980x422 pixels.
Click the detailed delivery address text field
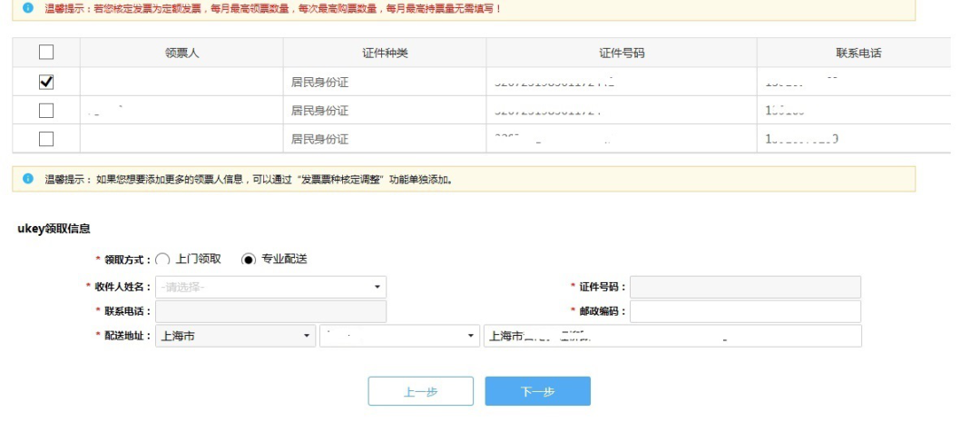671,337
